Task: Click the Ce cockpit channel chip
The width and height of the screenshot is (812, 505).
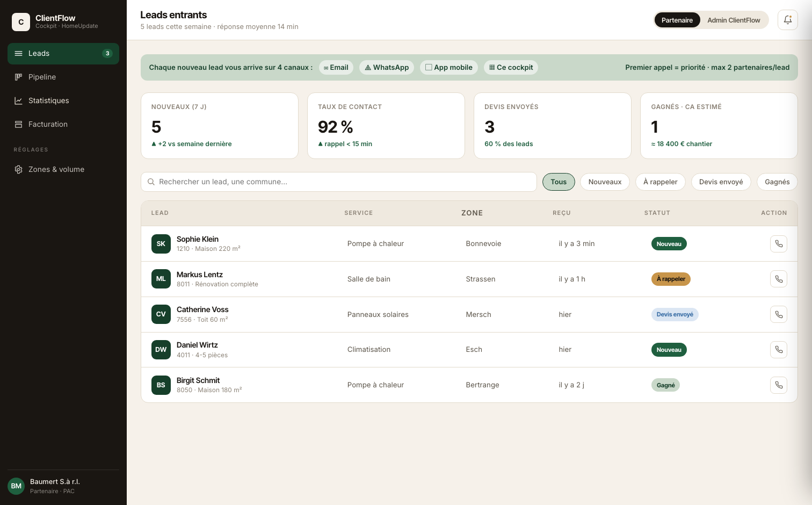Action: [x=511, y=67]
